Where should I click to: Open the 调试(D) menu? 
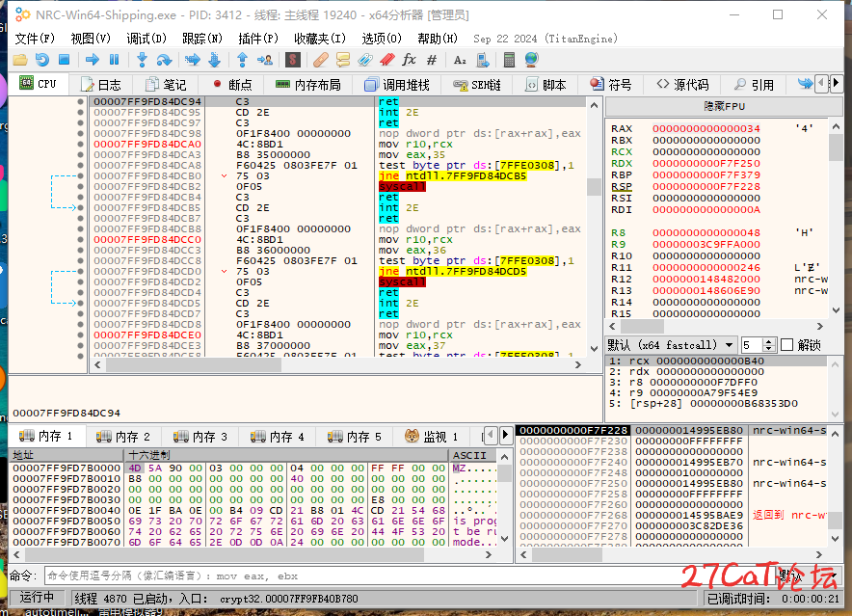pyautogui.click(x=146, y=39)
